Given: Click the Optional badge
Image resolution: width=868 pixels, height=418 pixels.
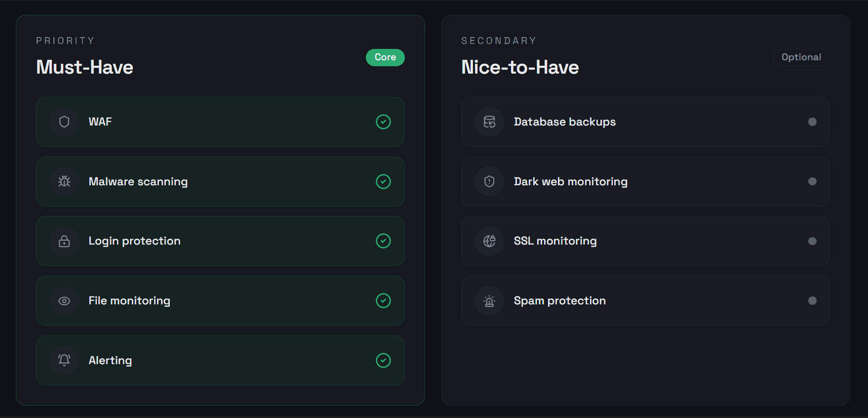Looking at the screenshot, I should point(801,57).
